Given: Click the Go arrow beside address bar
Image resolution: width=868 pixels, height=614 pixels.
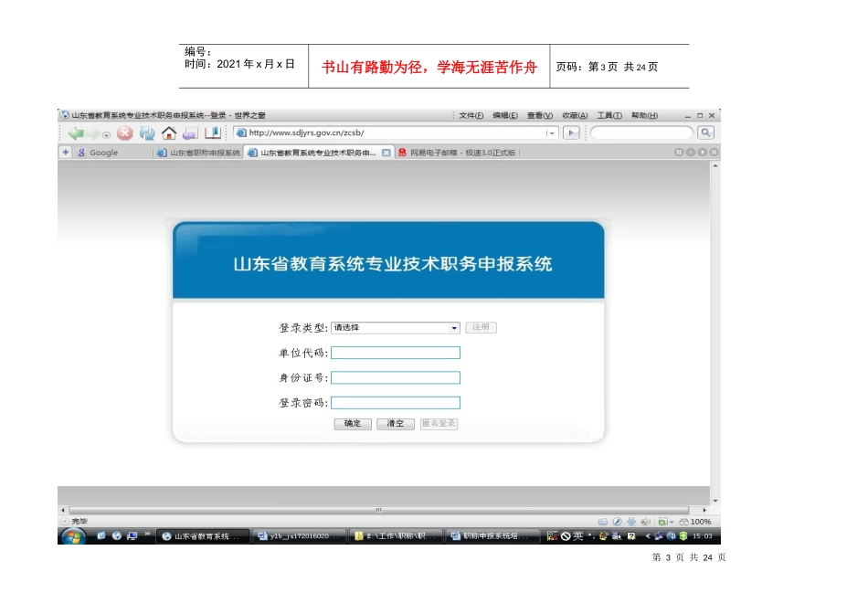Looking at the screenshot, I should coord(571,132).
